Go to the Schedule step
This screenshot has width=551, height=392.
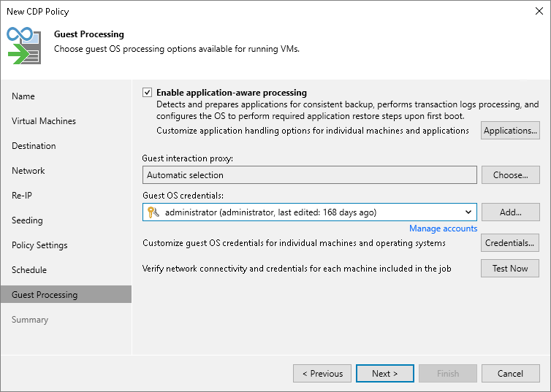pos(29,270)
